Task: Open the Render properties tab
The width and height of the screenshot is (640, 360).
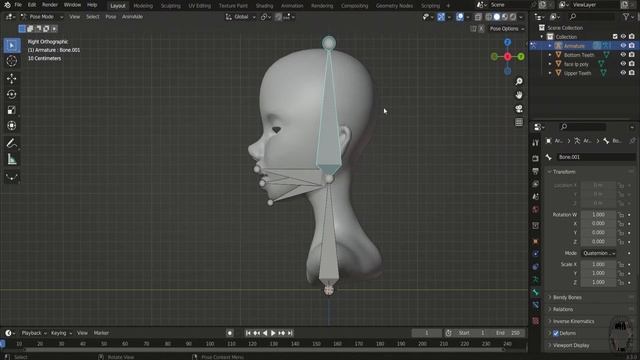Action: click(x=536, y=158)
